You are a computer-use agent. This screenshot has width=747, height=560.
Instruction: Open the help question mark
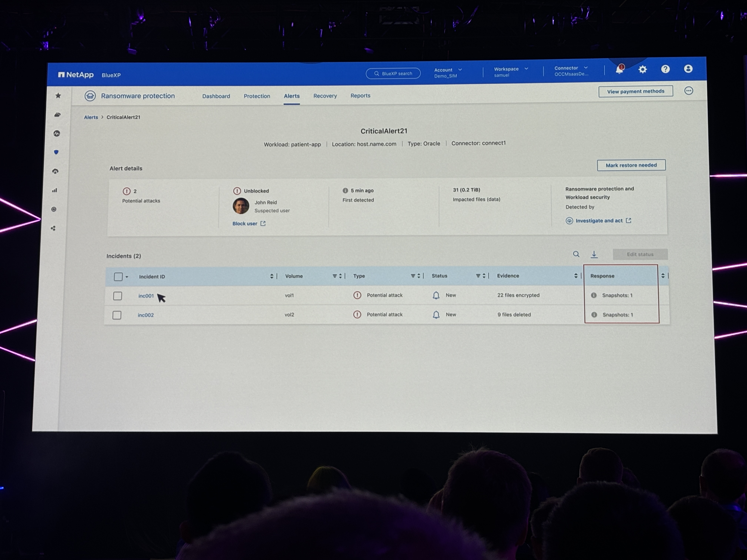pyautogui.click(x=665, y=69)
